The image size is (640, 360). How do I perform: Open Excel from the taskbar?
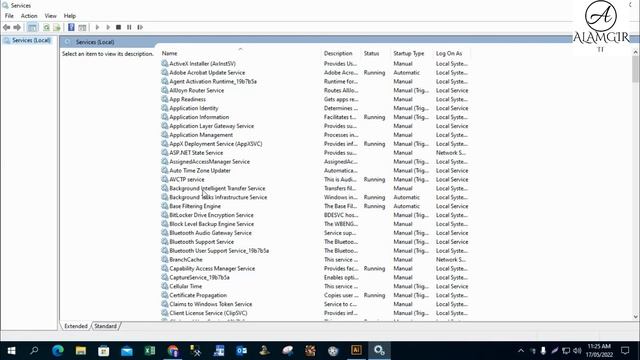pyautogui.click(x=149, y=351)
